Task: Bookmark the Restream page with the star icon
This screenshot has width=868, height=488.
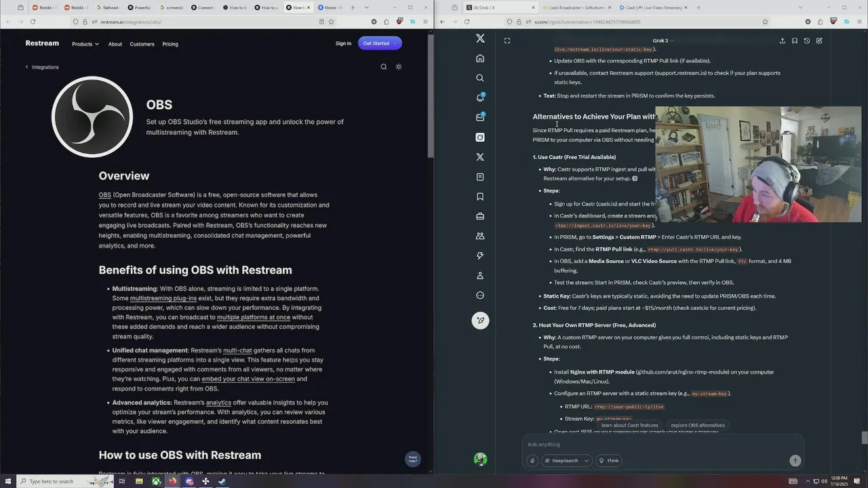Action: (331, 22)
